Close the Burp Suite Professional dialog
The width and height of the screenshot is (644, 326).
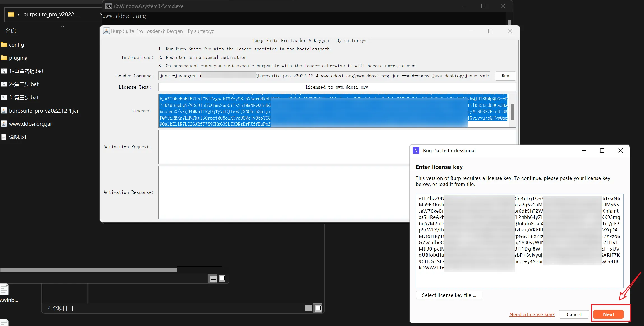pos(620,151)
